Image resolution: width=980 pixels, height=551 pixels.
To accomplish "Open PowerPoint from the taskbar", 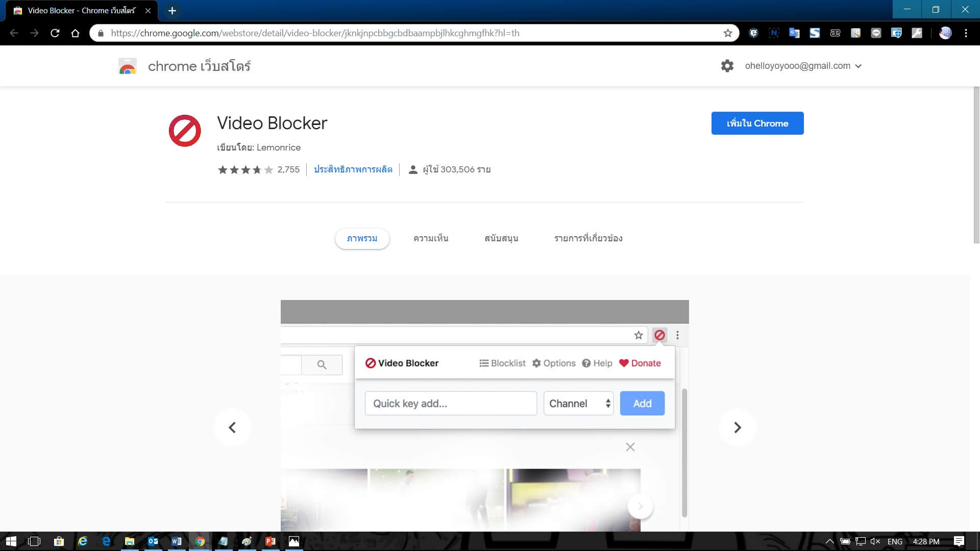I will 271,541.
